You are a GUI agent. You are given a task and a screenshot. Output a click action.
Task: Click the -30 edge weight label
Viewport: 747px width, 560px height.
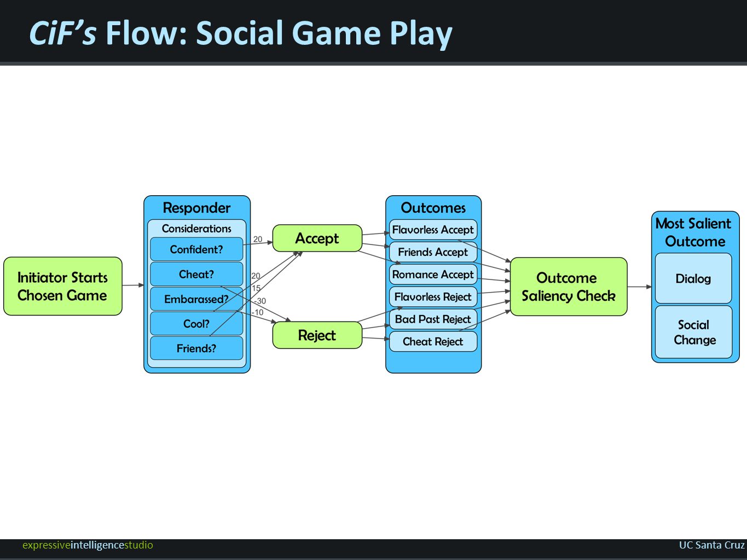point(260,301)
